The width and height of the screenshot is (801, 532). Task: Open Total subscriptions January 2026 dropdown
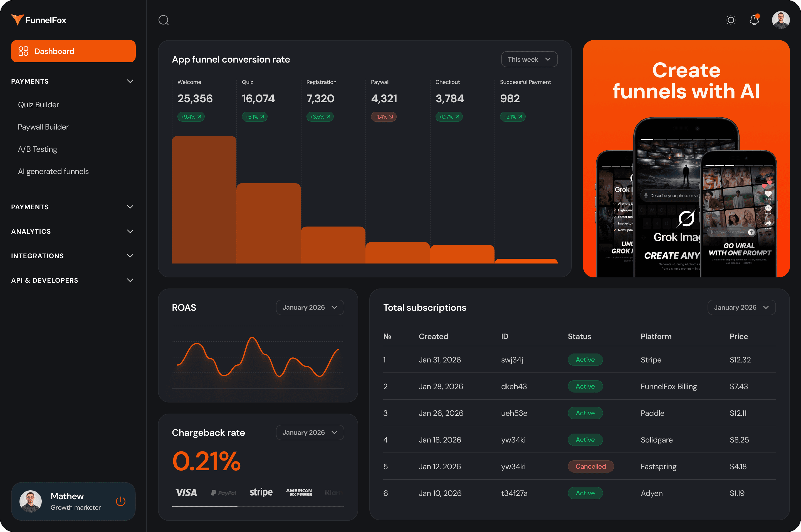[741, 307]
